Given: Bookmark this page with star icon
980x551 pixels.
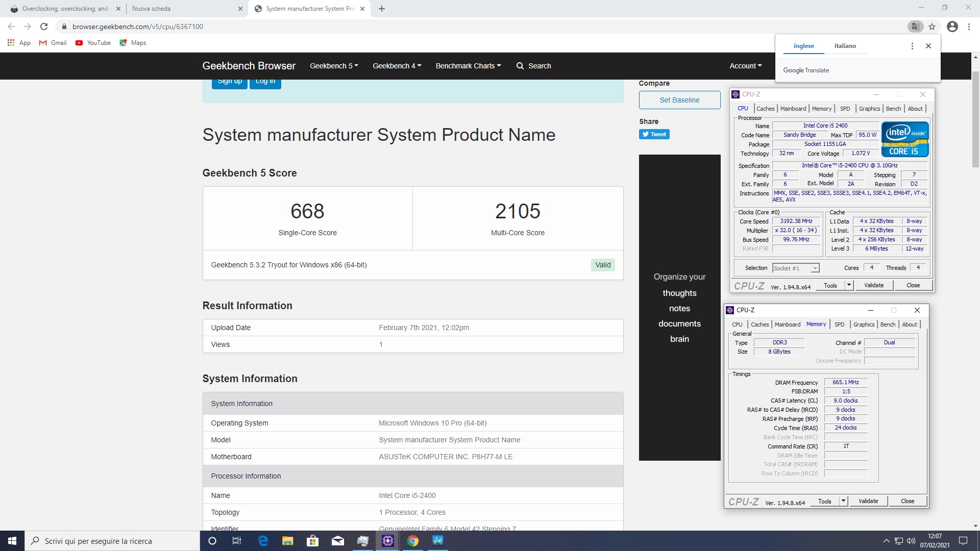Looking at the screenshot, I should 932,27.
